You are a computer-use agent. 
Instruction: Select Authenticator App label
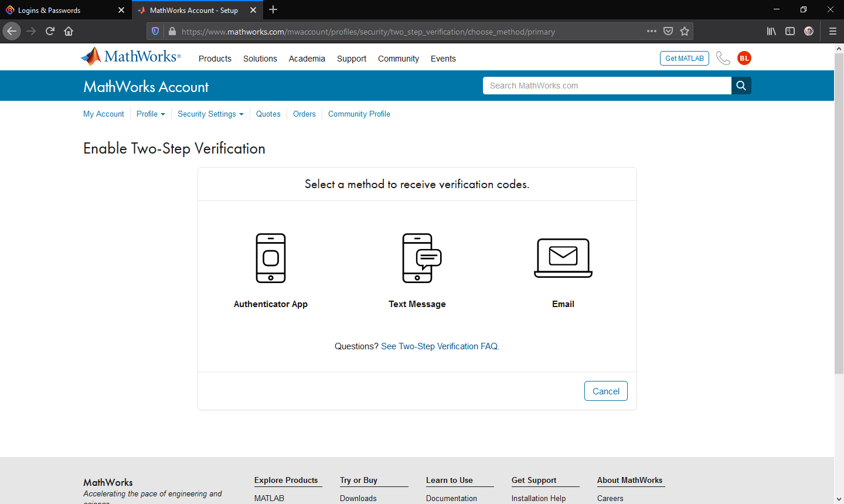(x=271, y=304)
